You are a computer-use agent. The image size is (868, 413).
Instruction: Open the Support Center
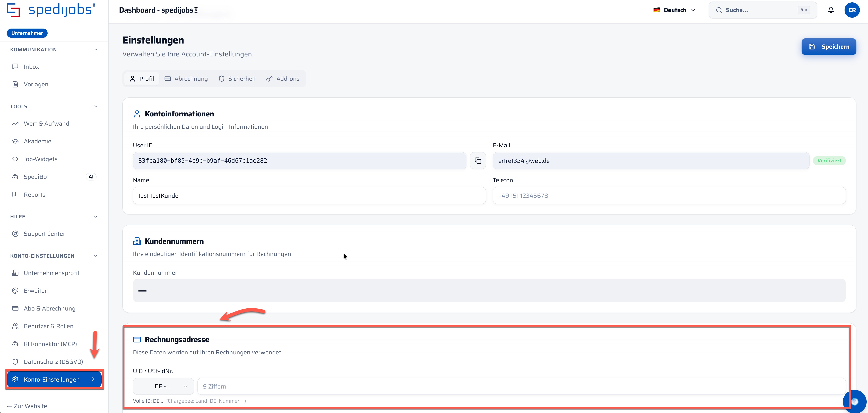coord(54,234)
